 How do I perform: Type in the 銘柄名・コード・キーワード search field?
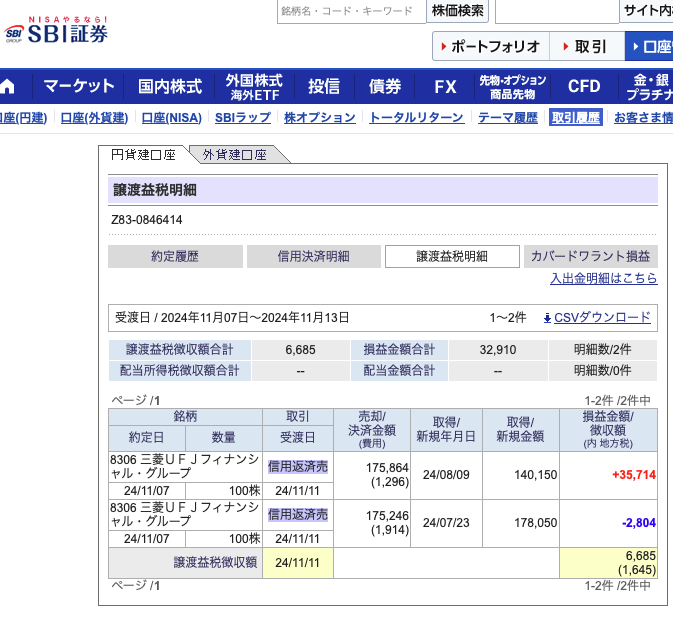[349, 11]
